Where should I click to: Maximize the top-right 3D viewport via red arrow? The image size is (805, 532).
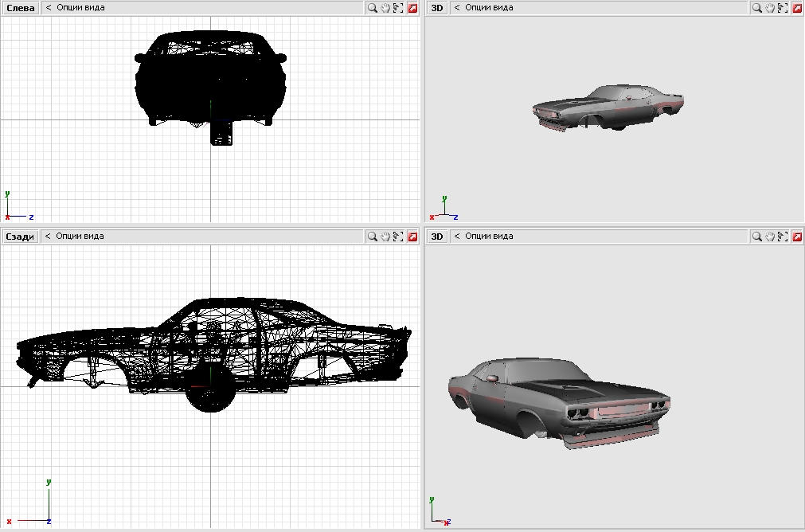click(798, 8)
